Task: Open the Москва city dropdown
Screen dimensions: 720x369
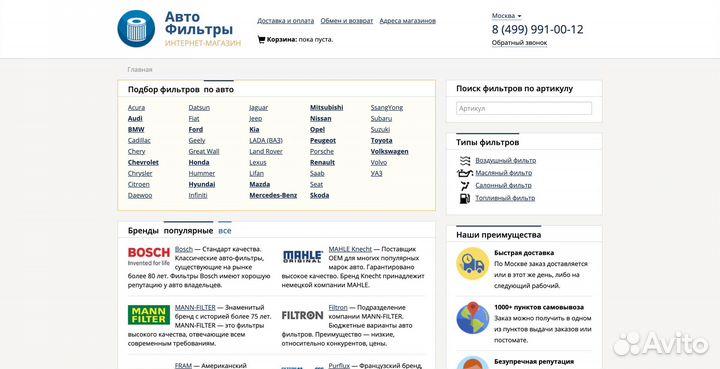Action: click(x=506, y=16)
